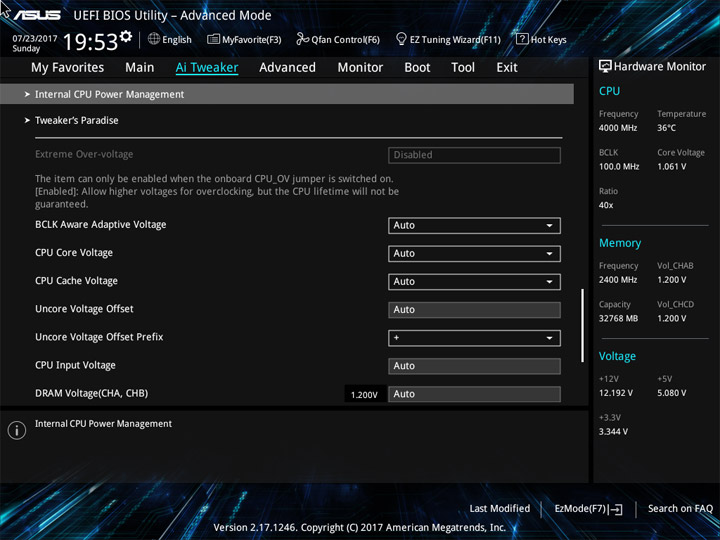The height and width of the screenshot is (540, 720).
Task: Change language via English button
Action: [169, 39]
